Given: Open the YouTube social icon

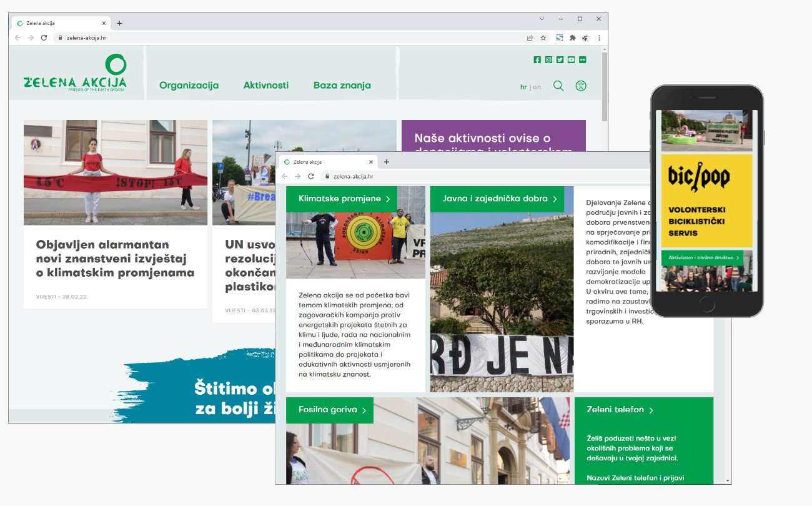Looking at the screenshot, I should click(571, 60).
